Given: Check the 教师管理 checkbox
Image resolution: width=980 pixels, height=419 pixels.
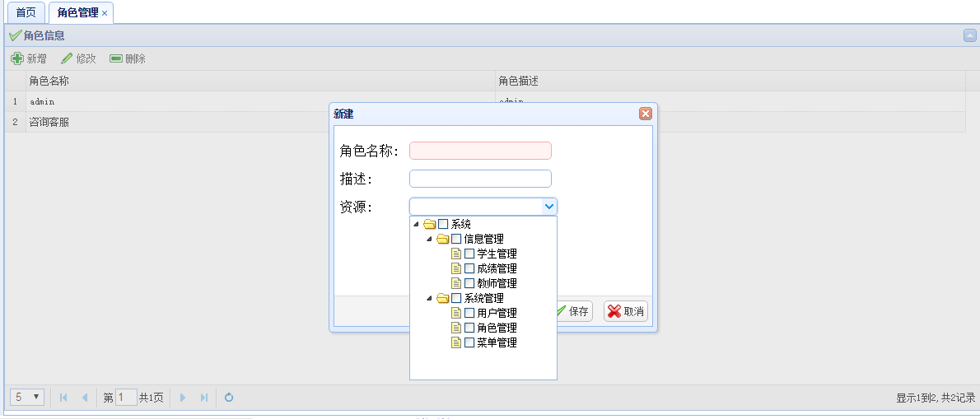Looking at the screenshot, I should point(469,283).
